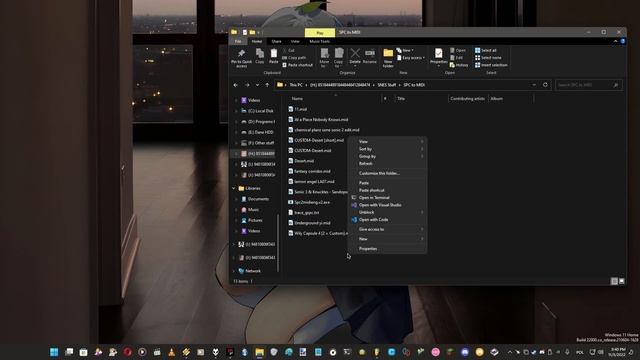Switch to large icons view in status bar
Image resolution: width=640 pixels, height=360 pixels.
(622, 281)
